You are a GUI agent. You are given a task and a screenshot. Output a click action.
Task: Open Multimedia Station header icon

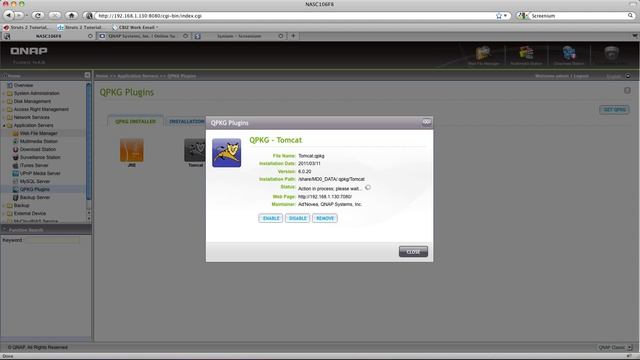(x=526, y=56)
